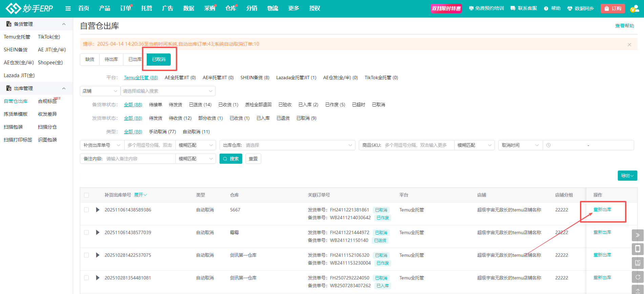Click the 联系客服 chat icon
This screenshot has height=294, width=644.
pos(513,8)
